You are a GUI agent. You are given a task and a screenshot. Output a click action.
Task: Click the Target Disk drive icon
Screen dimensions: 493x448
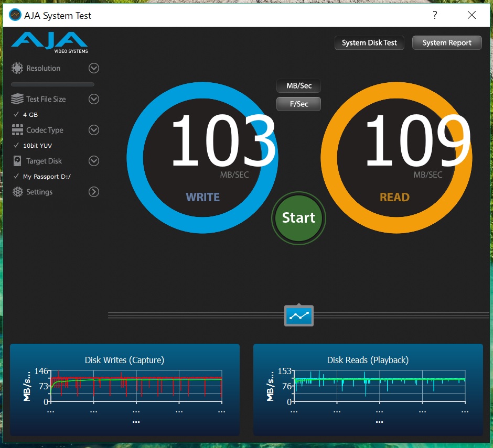click(17, 161)
